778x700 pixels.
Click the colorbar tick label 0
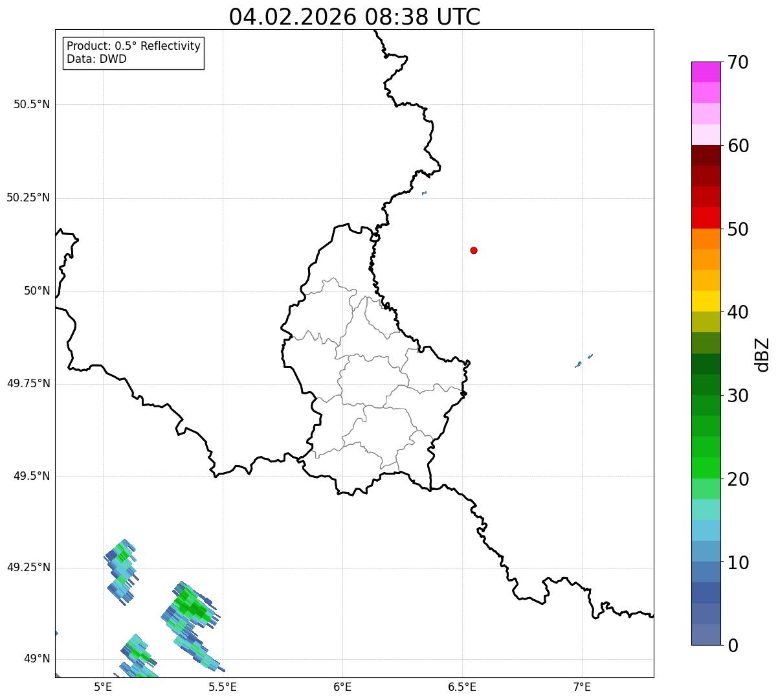coord(733,646)
